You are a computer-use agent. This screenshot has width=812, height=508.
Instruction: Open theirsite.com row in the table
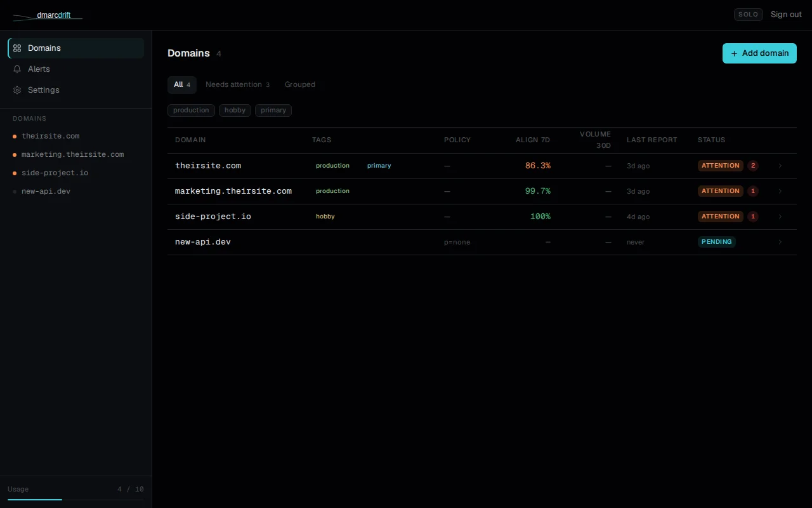(x=482, y=166)
